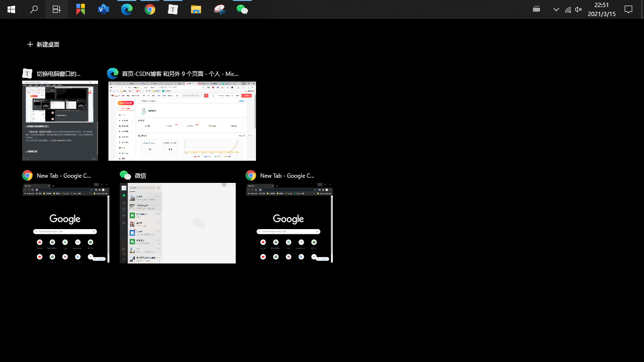Open the Visio icon in taskbar
Screen dimensions: 644x362
click(x=104, y=9)
